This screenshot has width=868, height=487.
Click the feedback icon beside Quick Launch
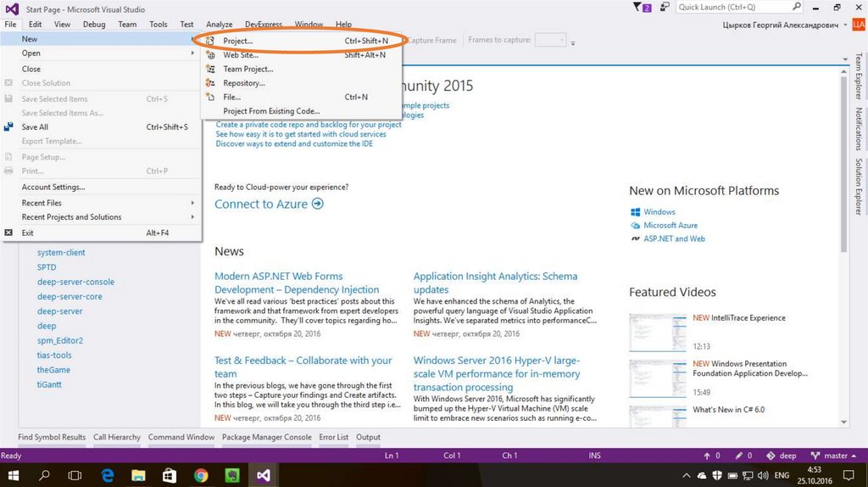tap(664, 8)
